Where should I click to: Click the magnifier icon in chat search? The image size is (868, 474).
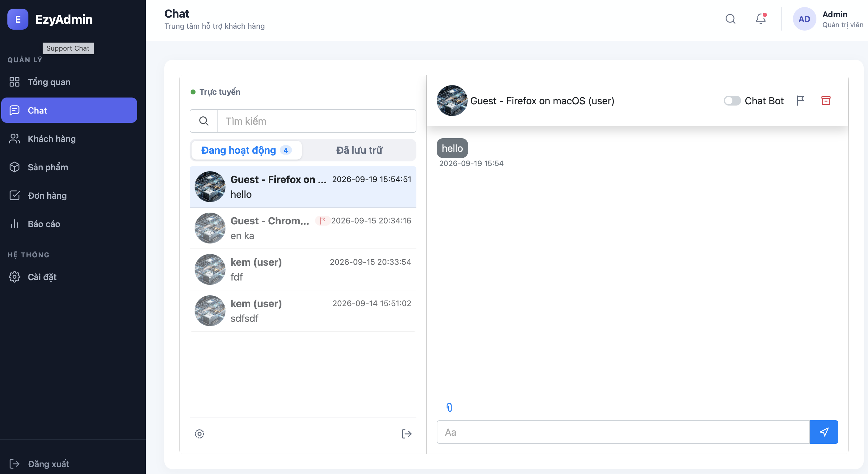(x=204, y=121)
